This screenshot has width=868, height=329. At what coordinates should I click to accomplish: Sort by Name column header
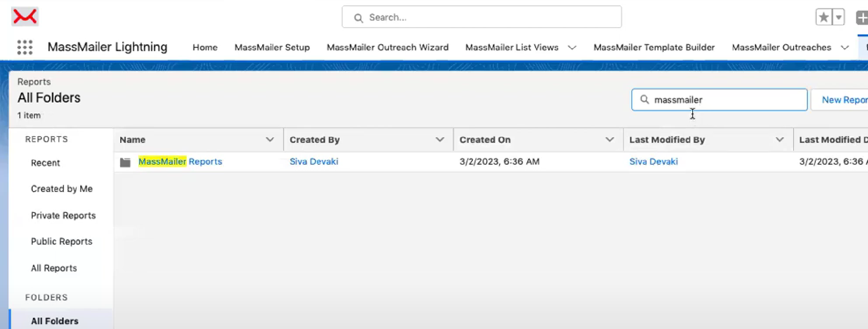pyautogui.click(x=132, y=140)
